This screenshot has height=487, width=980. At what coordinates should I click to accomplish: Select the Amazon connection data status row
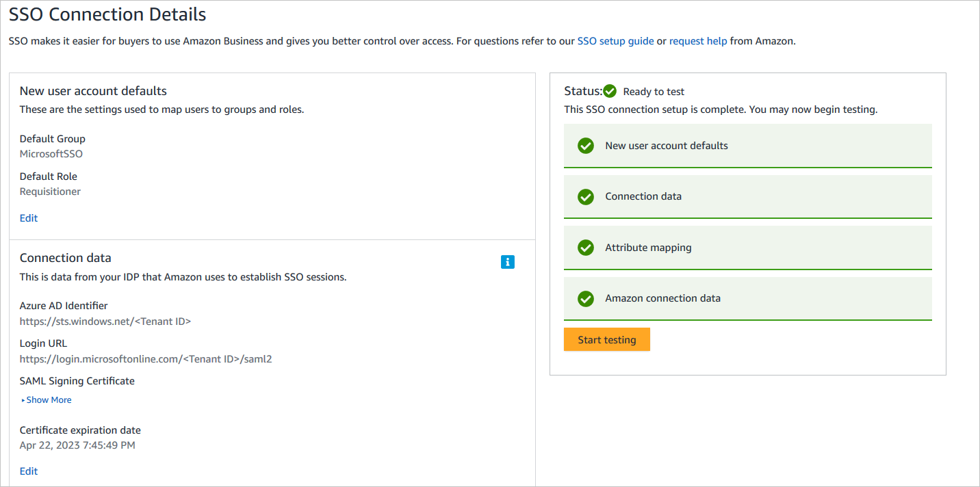(748, 298)
